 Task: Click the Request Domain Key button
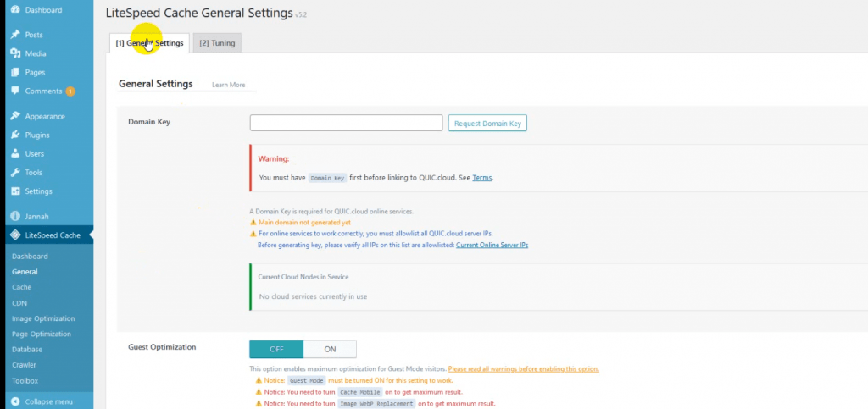[487, 124]
